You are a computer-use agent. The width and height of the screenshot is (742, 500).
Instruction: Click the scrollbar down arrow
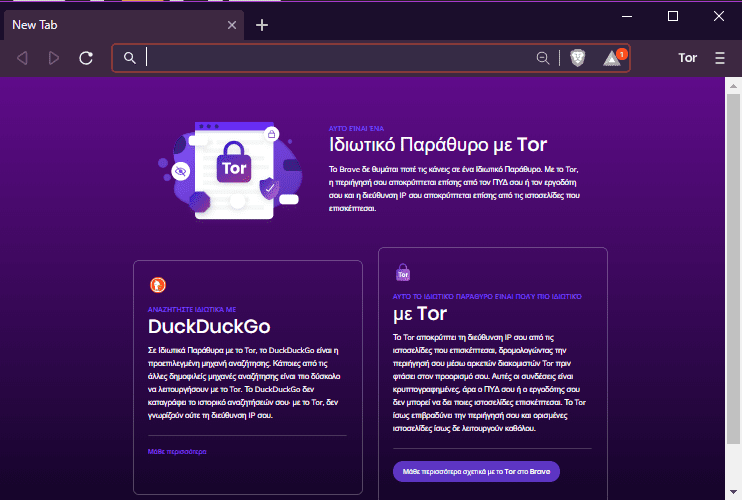[733, 492]
